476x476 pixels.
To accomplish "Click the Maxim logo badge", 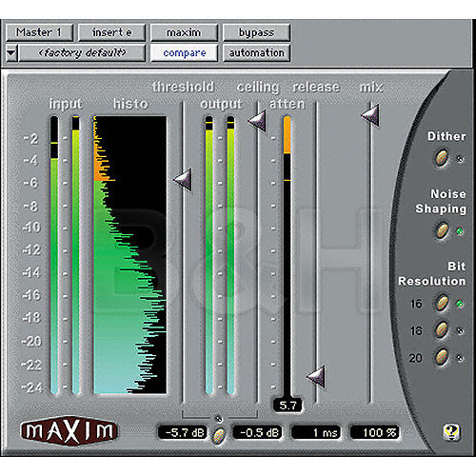I will 69,431.
